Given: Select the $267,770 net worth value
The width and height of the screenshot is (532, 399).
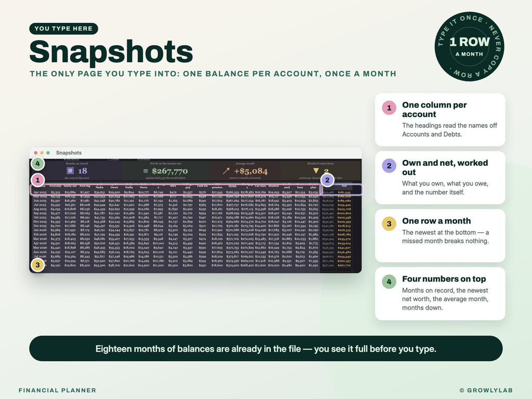Looking at the screenshot, I should point(170,171).
